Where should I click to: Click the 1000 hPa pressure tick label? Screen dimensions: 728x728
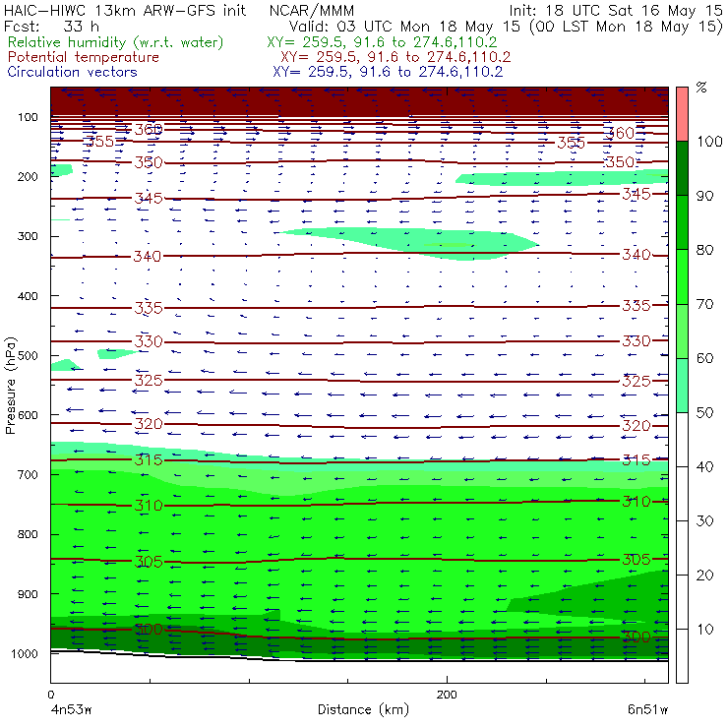(x=25, y=653)
